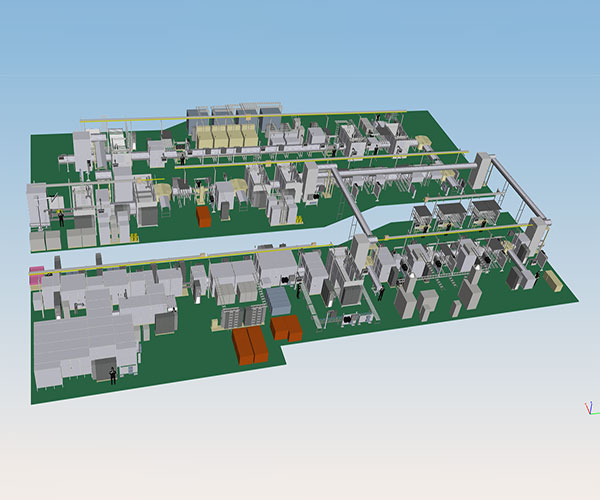Select the single orange container in the upper hall

[204, 217]
